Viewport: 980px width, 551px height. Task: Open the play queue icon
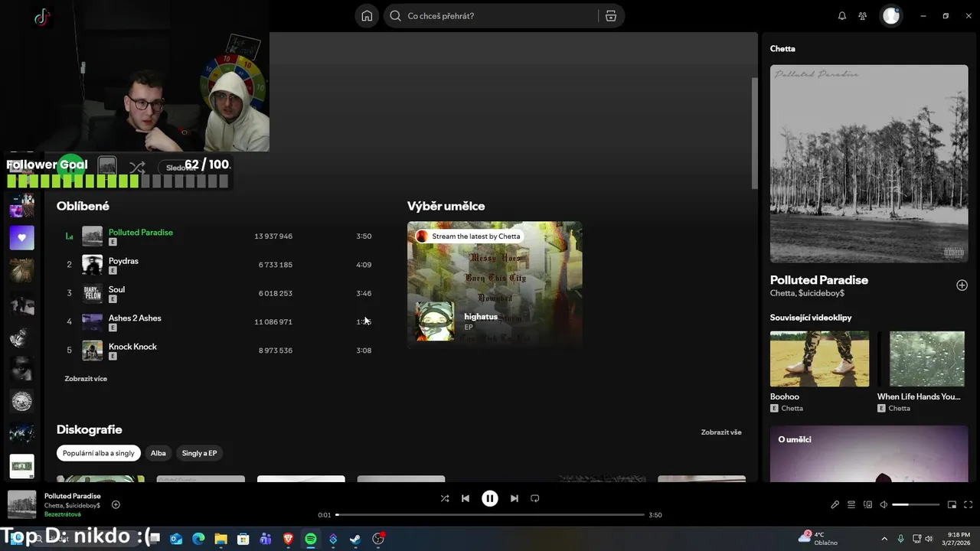click(x=851, y=504)
